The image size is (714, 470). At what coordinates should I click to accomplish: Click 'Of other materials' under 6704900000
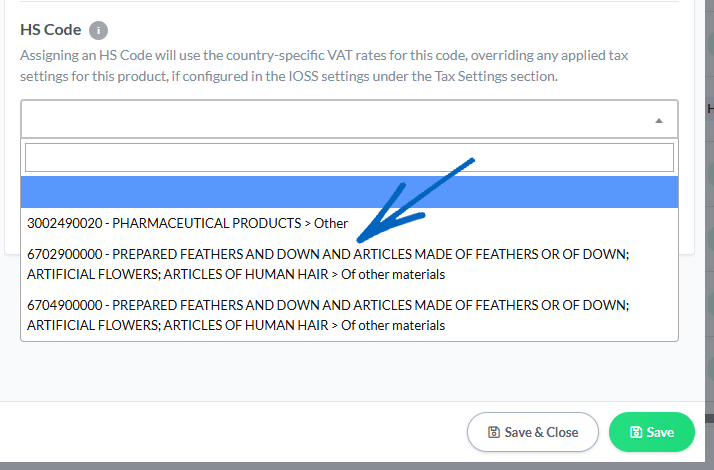point(393,325)
